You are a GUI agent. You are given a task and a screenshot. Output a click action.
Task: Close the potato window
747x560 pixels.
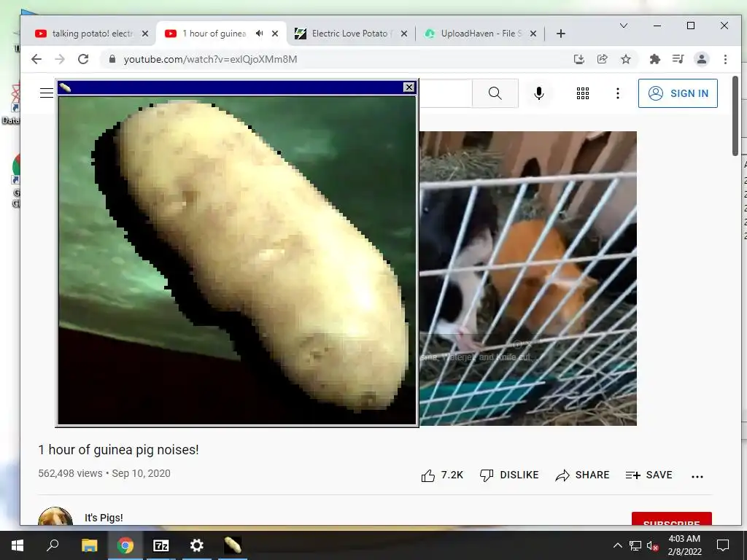[409, 87]
